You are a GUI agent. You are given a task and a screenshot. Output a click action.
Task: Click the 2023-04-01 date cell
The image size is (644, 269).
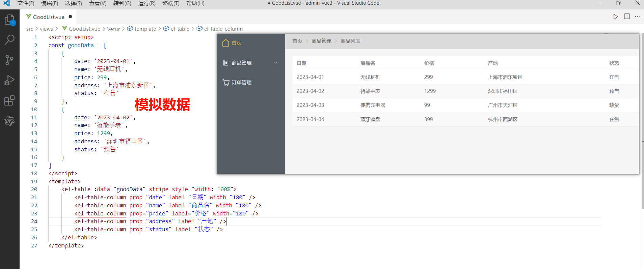[310, 77]
